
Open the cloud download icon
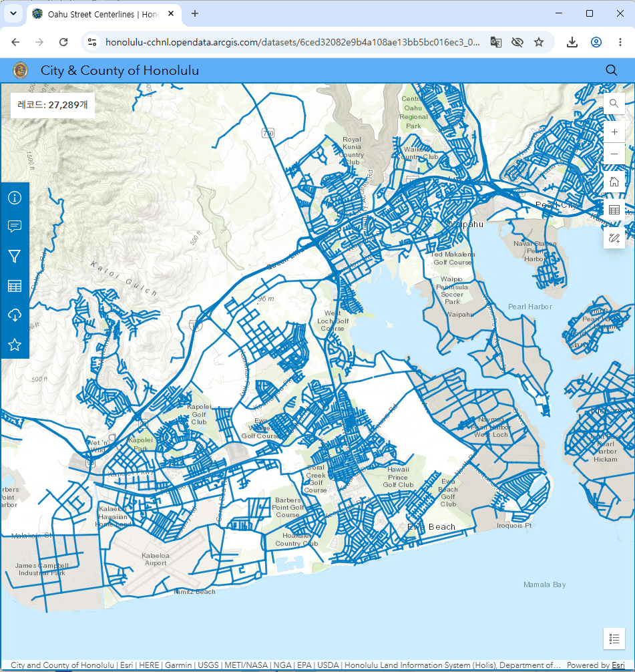coord(15,315)
